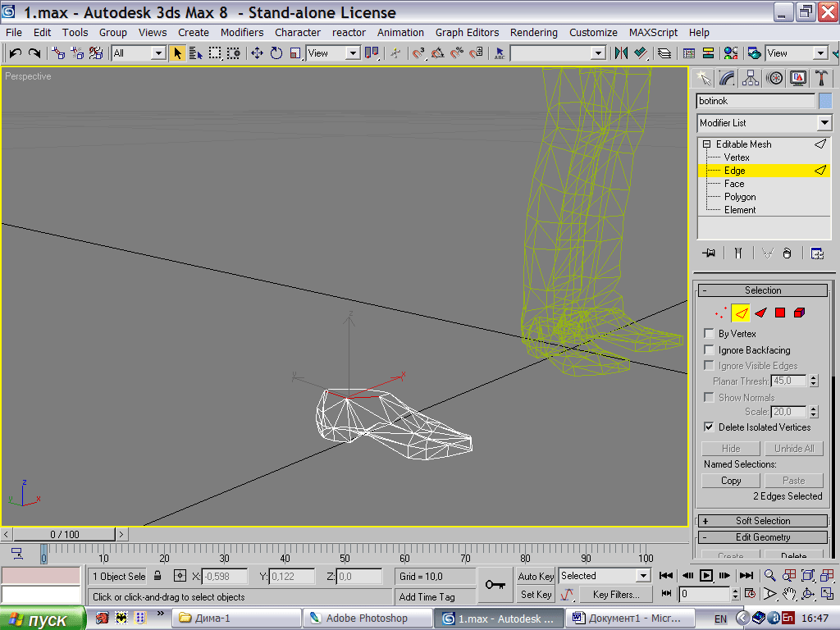Click the botinok object color swatch
Screen dimensions: 840x630
[825, 101]
